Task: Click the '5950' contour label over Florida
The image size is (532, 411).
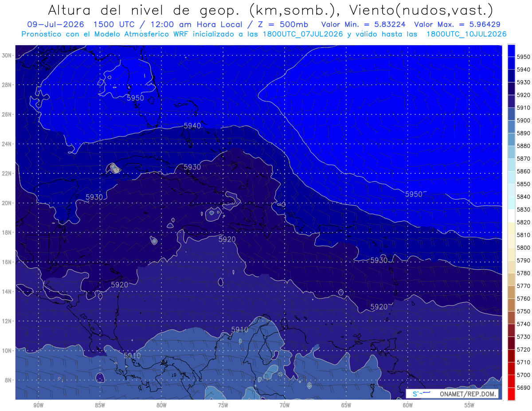Action: click(x=136, y=98)
